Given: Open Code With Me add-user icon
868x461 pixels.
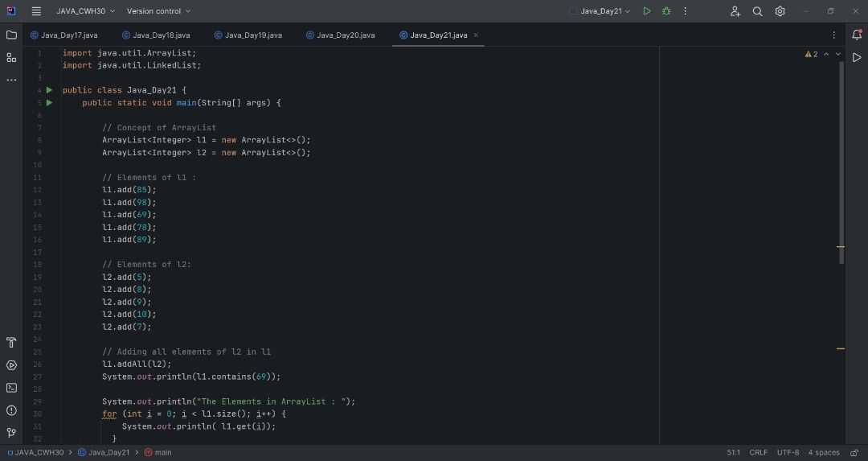Looking at the screenshot, I should [735, 11].
